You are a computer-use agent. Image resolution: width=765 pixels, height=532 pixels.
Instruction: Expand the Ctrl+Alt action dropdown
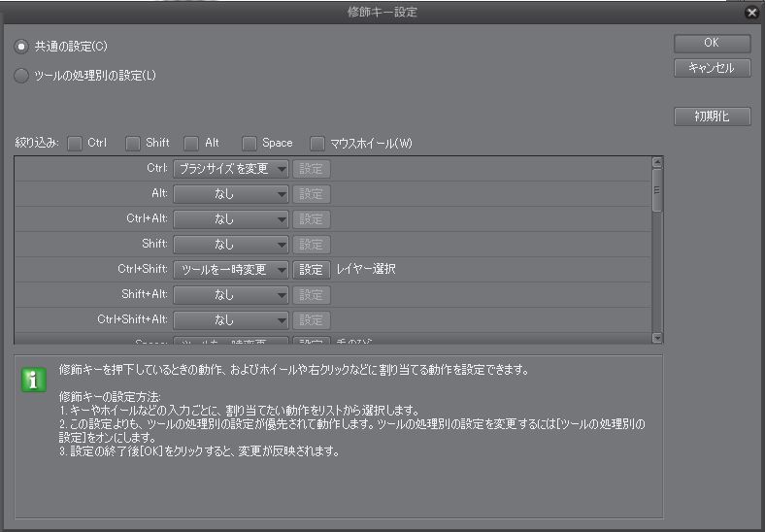pyautogui.click(x=231, y=219)
